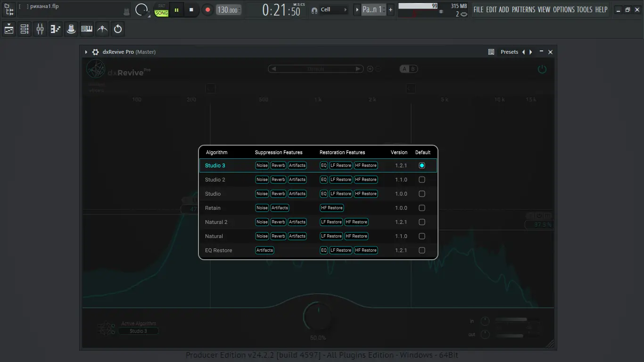Select the Studio algorithm version 1.0.0
This screenshot has width=644, height=362.
click(x=318, y=194)
